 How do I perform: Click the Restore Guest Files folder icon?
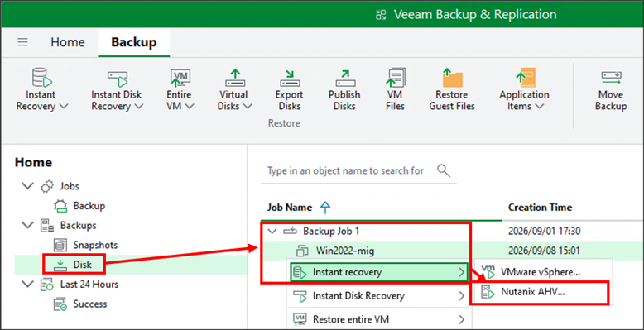pyautogui.click(x=452, y=78)
